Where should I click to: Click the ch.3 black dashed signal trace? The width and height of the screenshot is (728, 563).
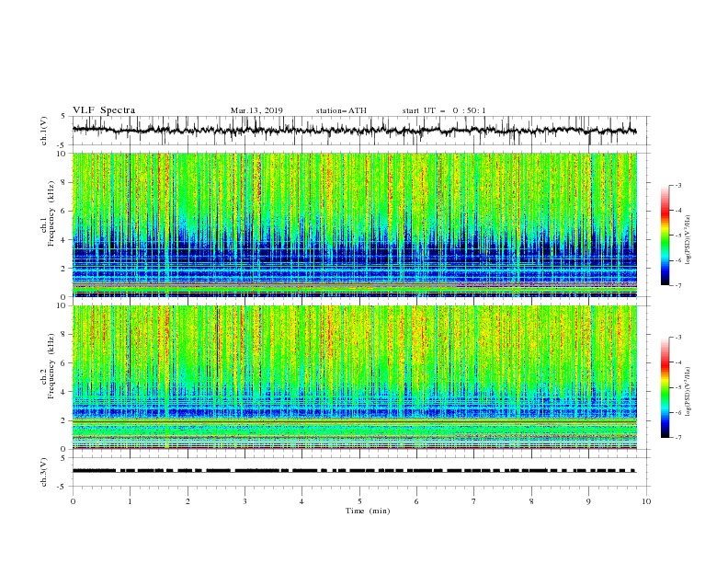(x=354, y=471)
